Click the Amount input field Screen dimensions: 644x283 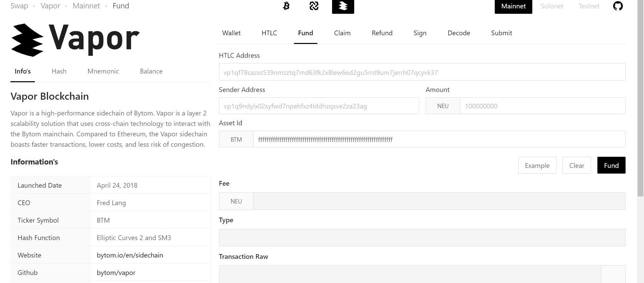[x=542, y=106]
